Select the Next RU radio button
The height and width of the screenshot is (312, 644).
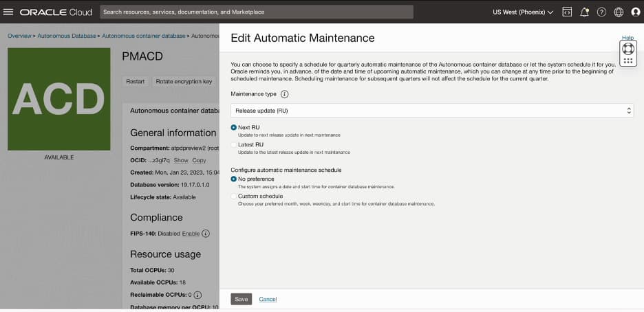pos(234,128)
